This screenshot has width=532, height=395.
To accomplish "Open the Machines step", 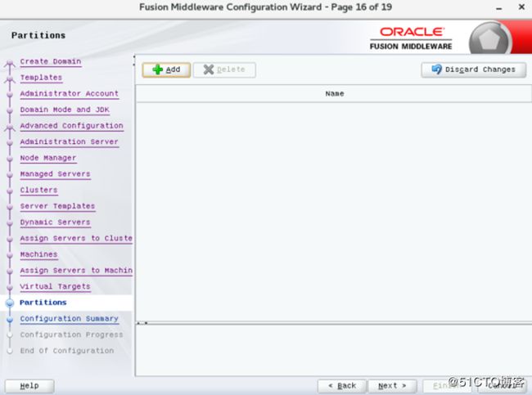I will [38, 254].
